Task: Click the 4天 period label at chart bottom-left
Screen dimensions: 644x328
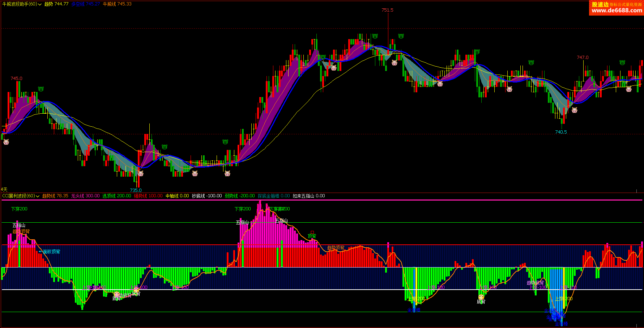Action: [x=4, y=189]
